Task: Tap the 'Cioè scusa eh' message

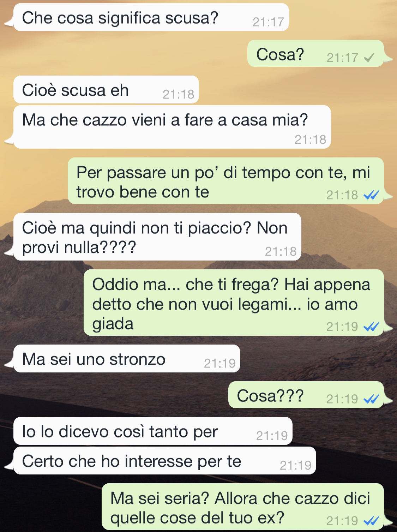Action: (x=106, y=90)
